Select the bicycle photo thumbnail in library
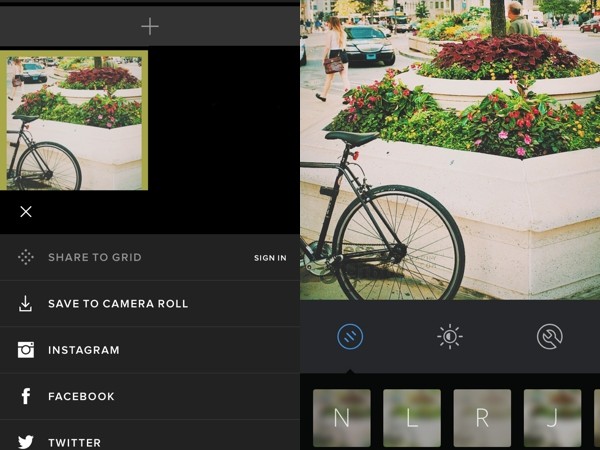 click(x=74, y=120)
